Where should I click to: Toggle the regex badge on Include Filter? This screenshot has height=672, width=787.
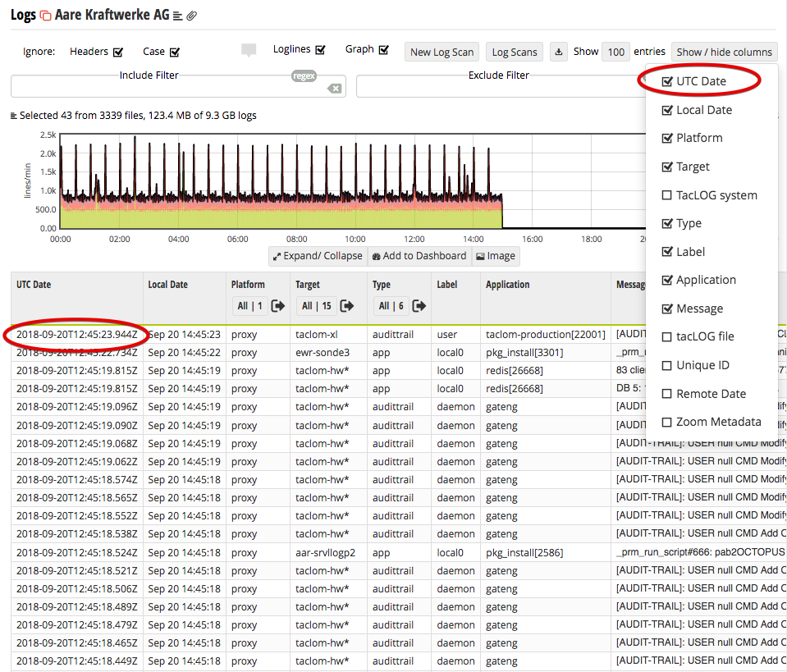coord(304,75)
